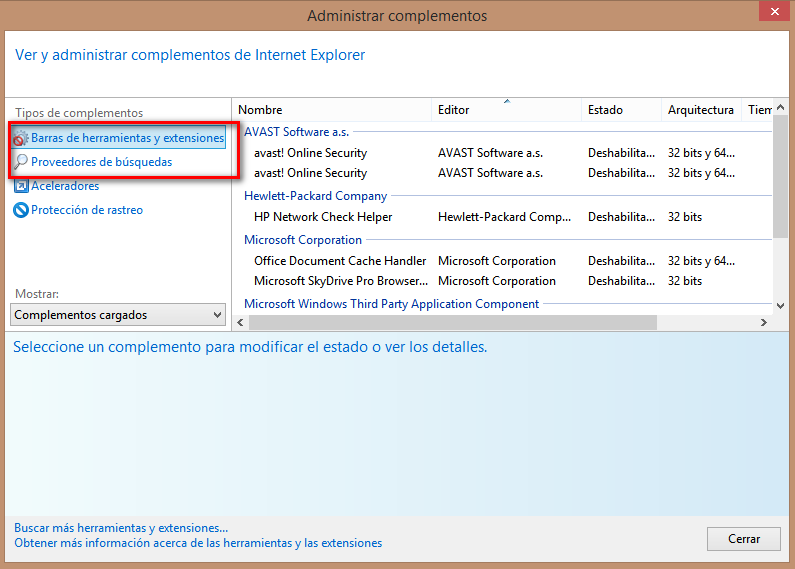The height and width of the screenshot is (569, 795).
Task: Sort add-ons by Estado column
Action: pyautogui.click(x=621, y=110)
